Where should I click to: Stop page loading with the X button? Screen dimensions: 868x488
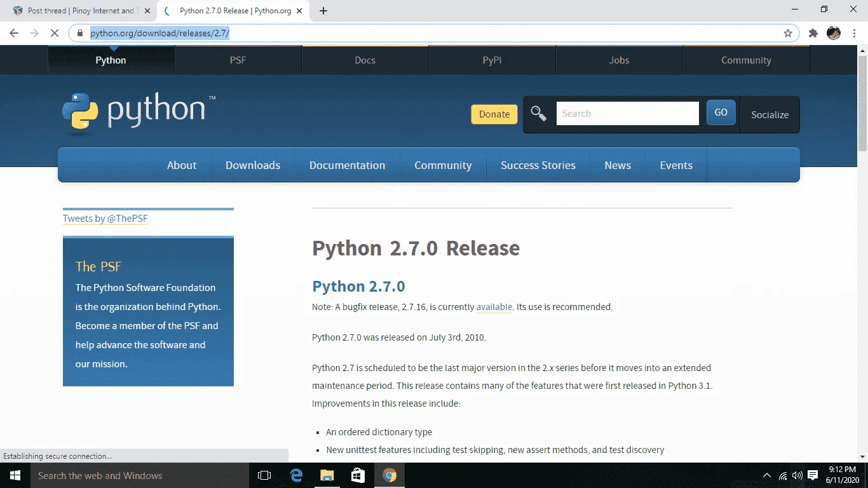(55, 33)
